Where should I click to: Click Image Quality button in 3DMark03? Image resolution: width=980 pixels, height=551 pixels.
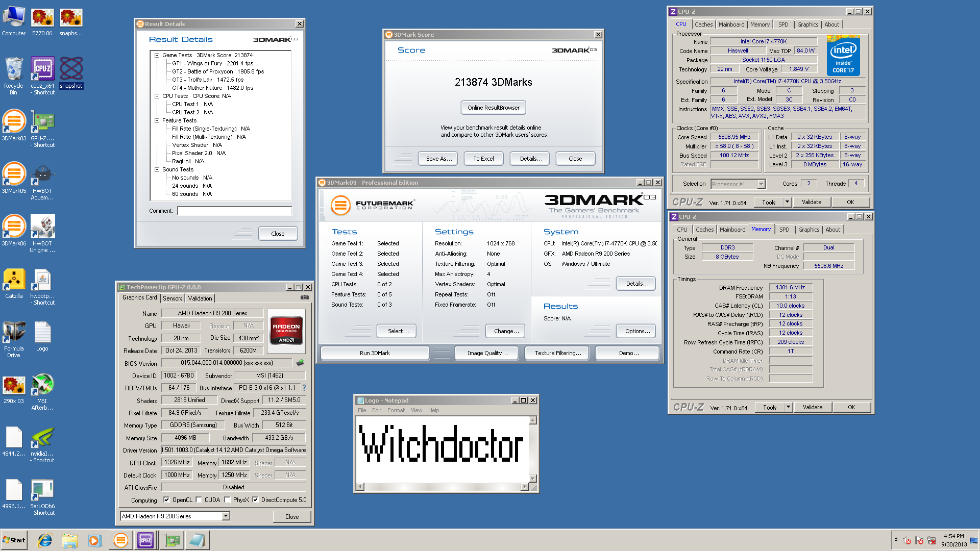click(487, 353)
